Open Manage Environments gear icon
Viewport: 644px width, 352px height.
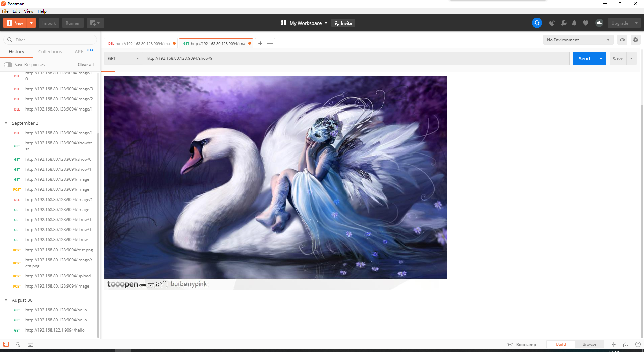click(x=635, y=40)
